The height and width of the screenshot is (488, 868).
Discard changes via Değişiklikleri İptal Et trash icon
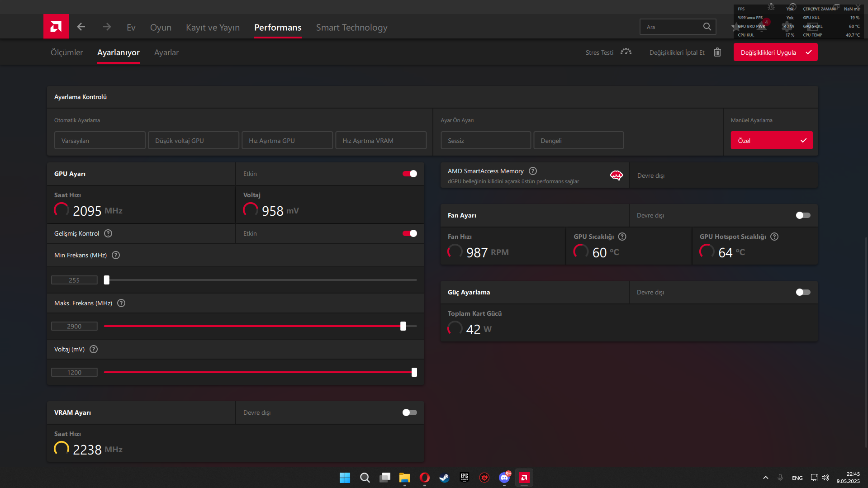(x=717, y=52)
